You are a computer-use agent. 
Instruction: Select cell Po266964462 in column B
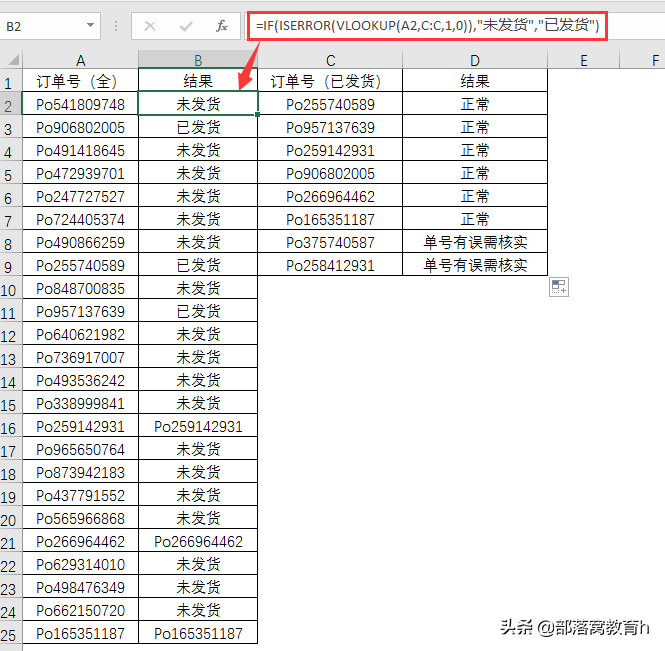pyautogui.click(x=198, y=541)
